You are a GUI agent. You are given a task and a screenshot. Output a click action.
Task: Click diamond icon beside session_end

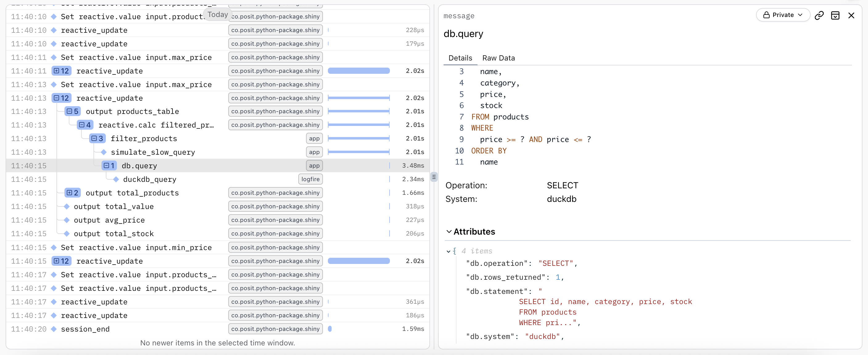coord(54,329)
